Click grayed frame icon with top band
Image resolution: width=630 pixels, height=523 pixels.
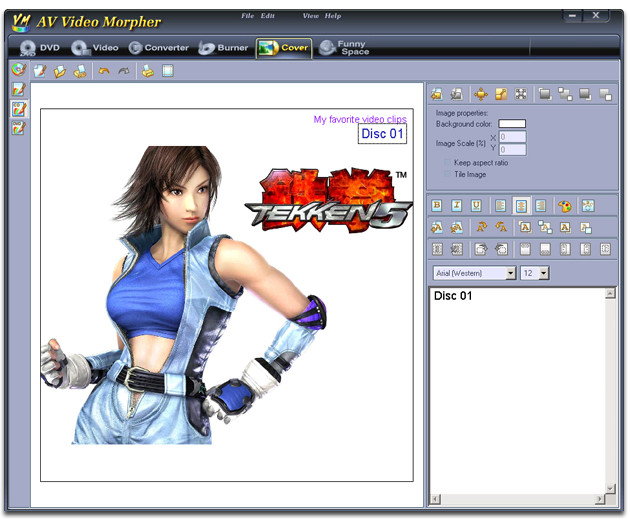[x=525, y=249]
